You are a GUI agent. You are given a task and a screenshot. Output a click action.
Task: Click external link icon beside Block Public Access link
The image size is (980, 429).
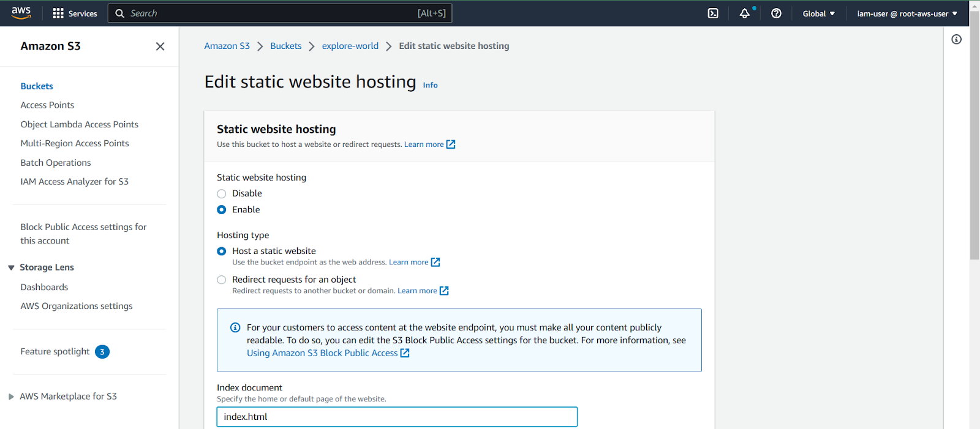tap(405, 353)
